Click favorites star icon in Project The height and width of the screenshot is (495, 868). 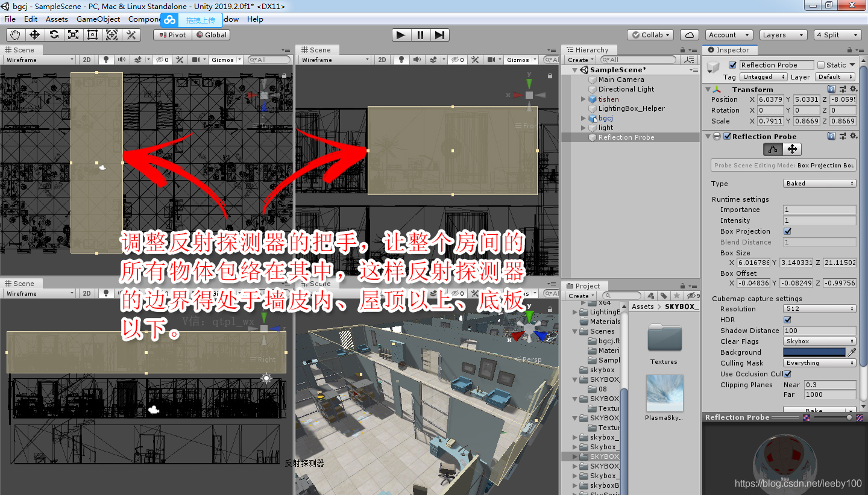(x=675, y=296)
